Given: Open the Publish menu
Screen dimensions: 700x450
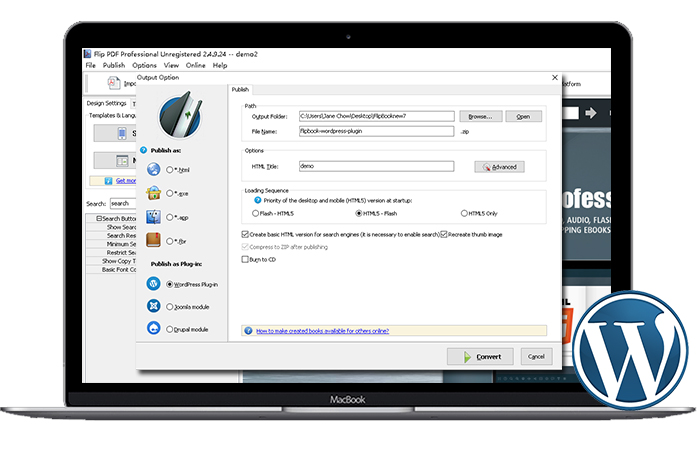Looking at the screenshot, I should (114, 66).
